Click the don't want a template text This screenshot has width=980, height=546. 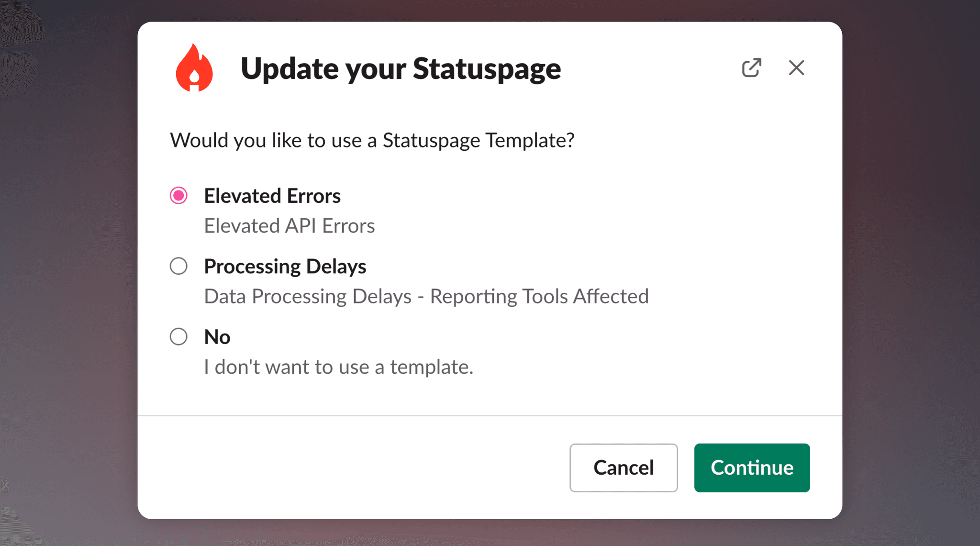pos(338,367)
